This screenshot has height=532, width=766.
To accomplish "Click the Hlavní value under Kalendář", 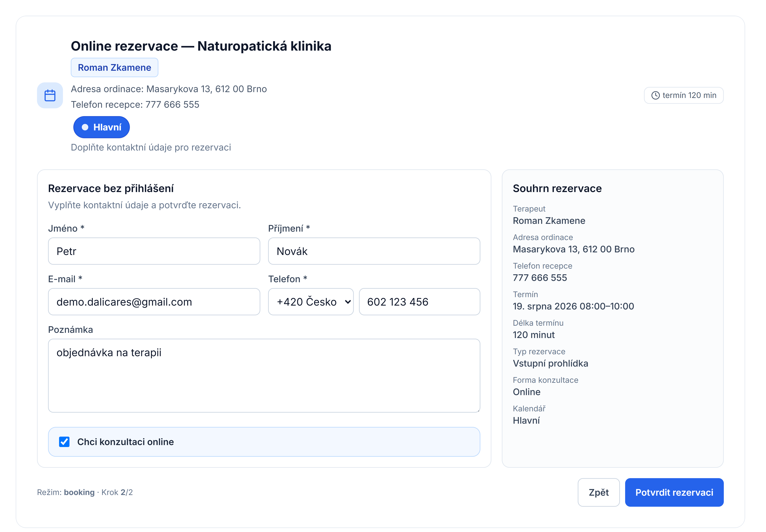I will pos(526,420).
